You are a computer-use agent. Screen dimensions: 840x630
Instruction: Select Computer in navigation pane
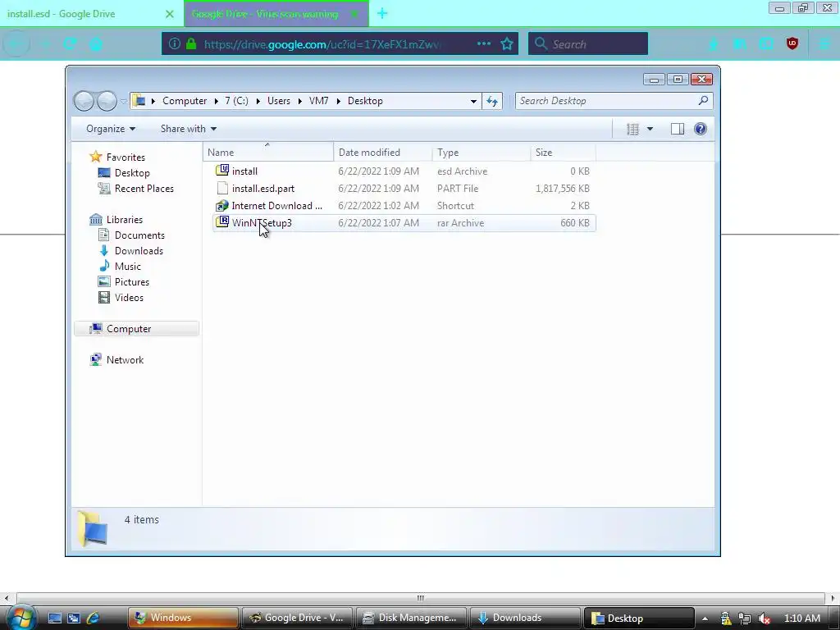pos(137,328)
